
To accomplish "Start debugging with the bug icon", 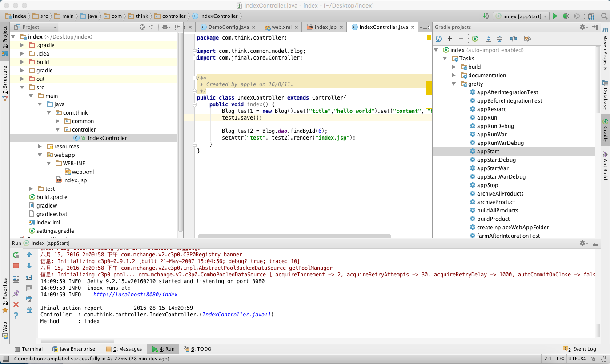I will (566, 16).
